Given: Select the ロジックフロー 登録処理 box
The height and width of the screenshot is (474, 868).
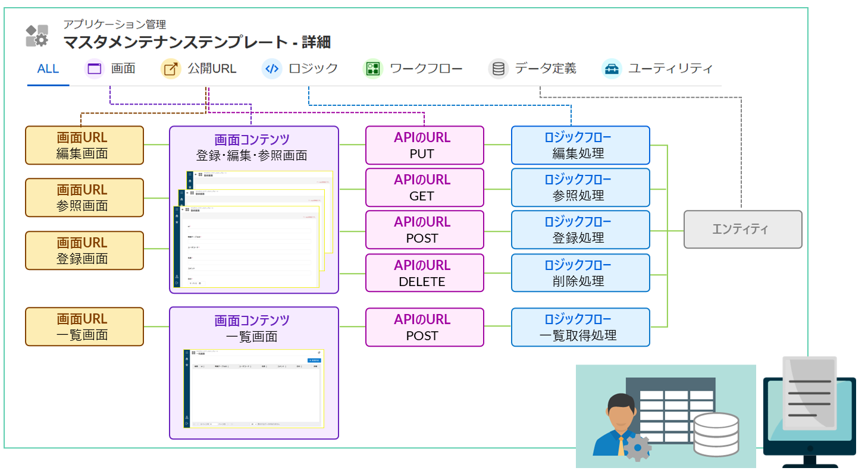Looking at the screenshot, I should [x=580, y=230].
